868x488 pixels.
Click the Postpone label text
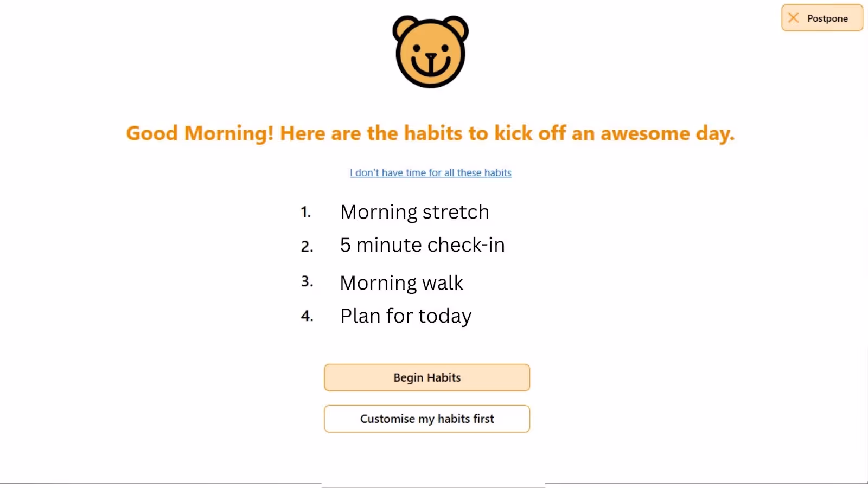click(x=828, y=18)
